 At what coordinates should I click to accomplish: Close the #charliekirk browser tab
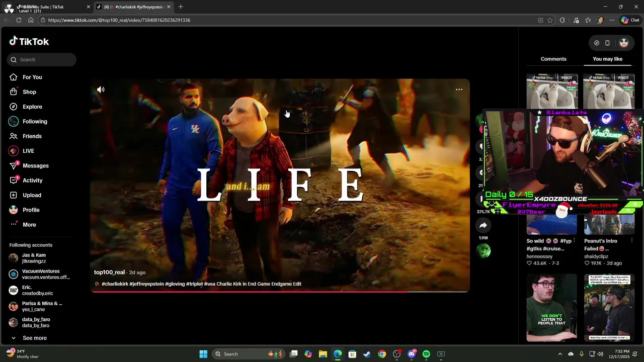pos(169,7)
